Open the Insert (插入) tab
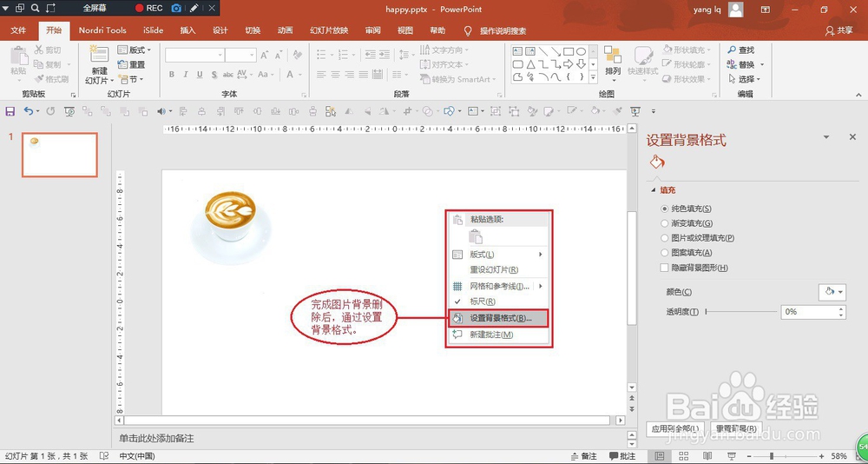 pyautogui.click(x=188, y=30)
